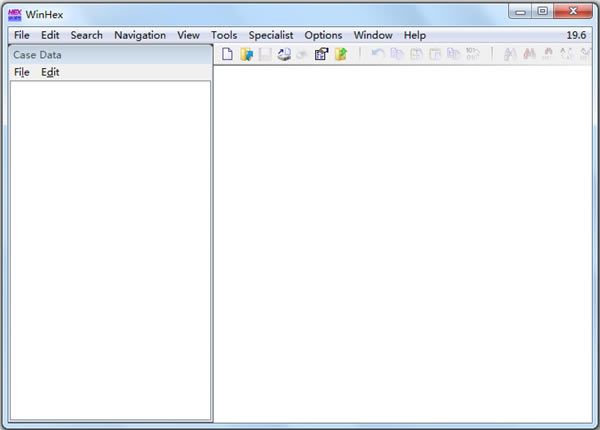Screen dimensions: 600x430
Task: Close the WinHex window
Action: pos(573,11)
